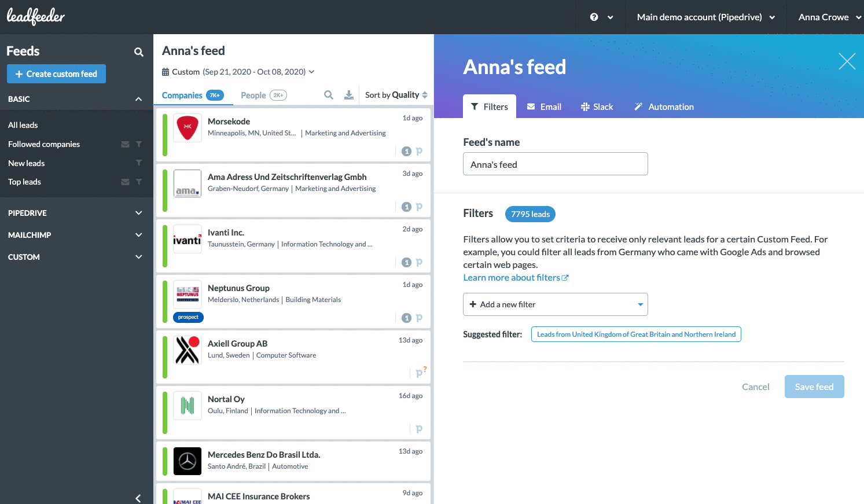Screen dimensions: 864x504
Task: Open MAI CEE Insurance Brokers lead
Action: 293,494
